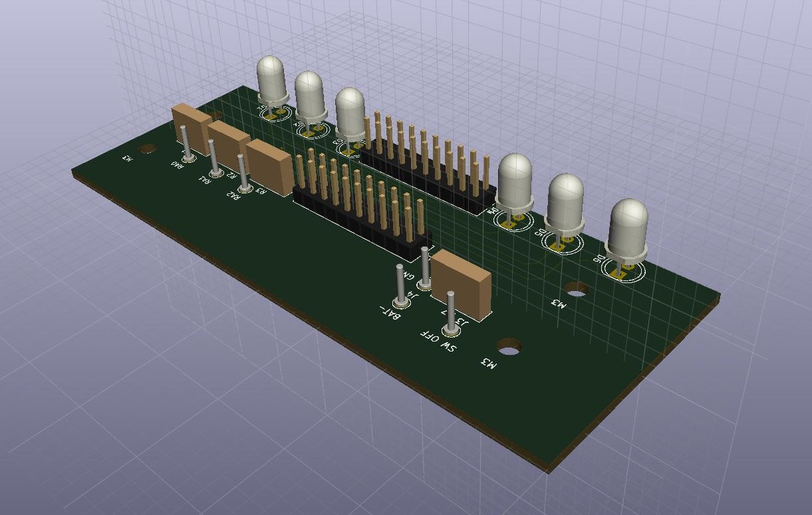Click the tan resistor block labeled R3
812x515 pixels.
tap(269, 166)
